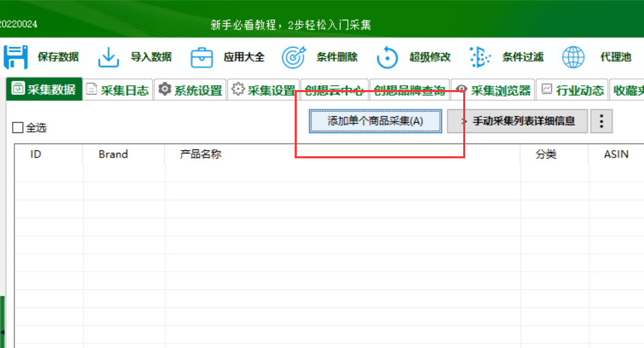Open the 行业动态 tab
This screenshot has height=348, width=644.
click(572, 89)
